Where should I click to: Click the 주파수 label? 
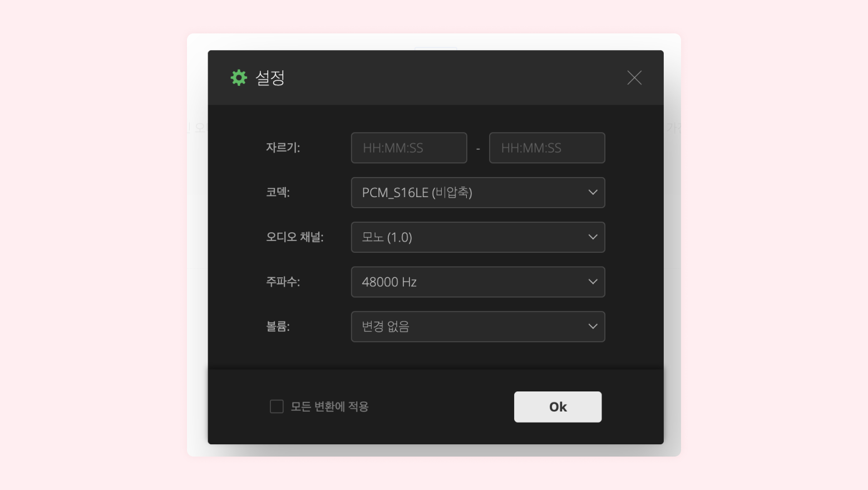pyautogui.click(x=283, y=282)
